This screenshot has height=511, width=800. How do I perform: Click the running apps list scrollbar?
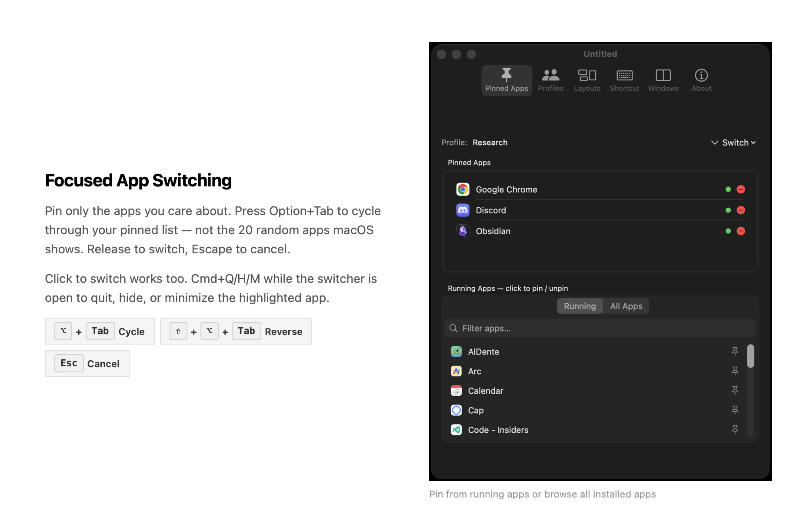point(750,357)
